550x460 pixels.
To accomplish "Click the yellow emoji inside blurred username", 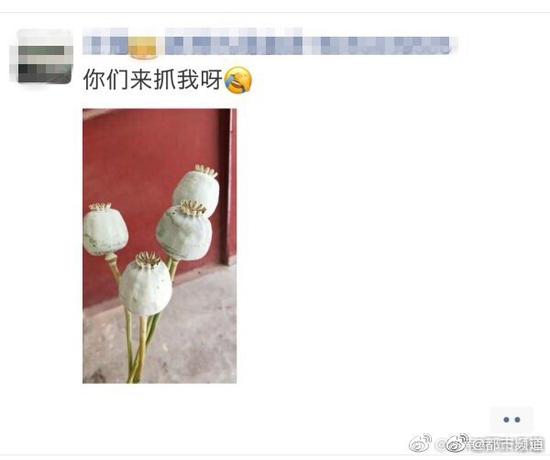I will tap(142, 47).
